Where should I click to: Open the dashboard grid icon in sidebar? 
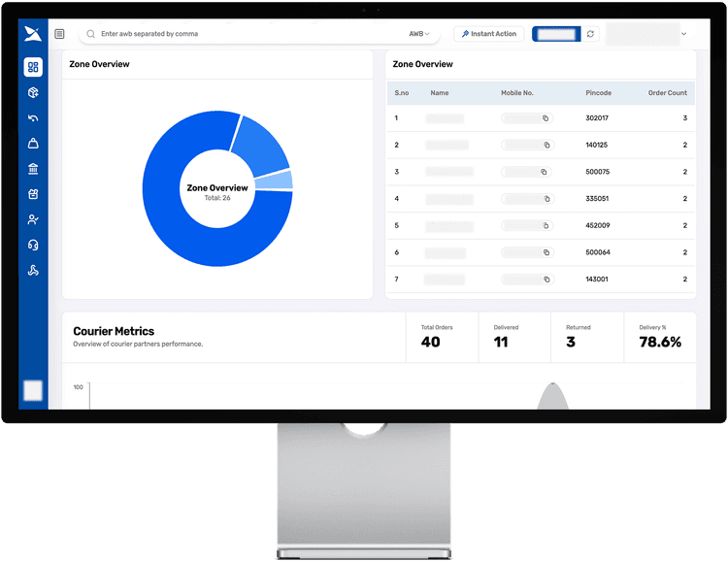pos(33,67)
